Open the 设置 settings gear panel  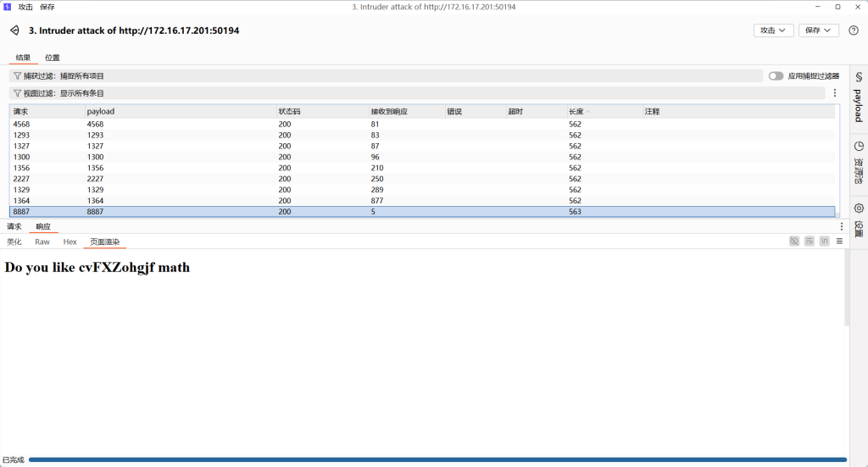click(858, 220)
